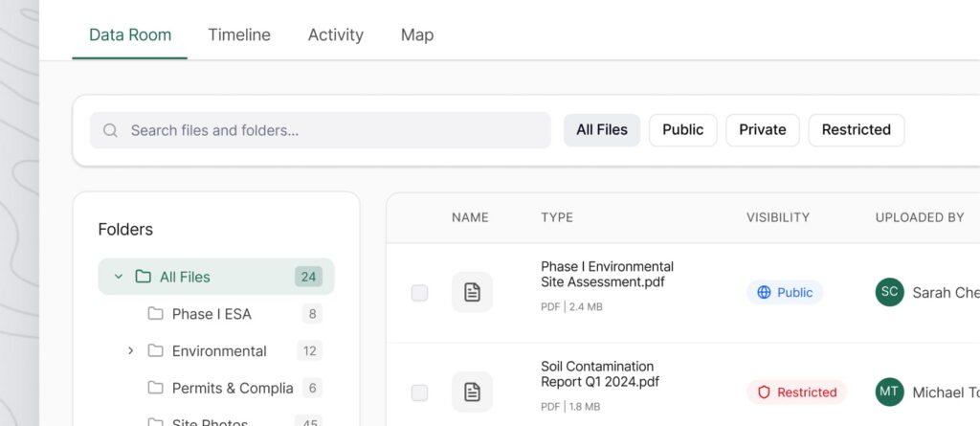Show only Private files
This screenshot has height=426, width=980.
coord(762,130)
